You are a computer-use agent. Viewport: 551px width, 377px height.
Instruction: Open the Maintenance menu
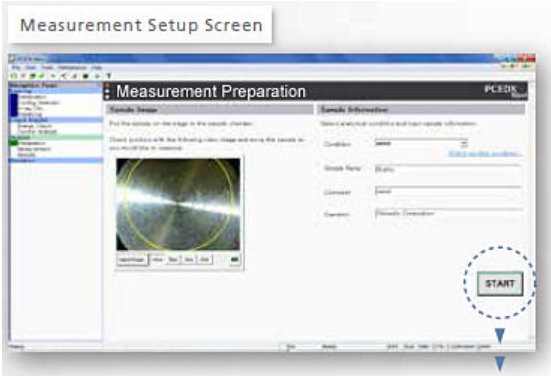72,67
